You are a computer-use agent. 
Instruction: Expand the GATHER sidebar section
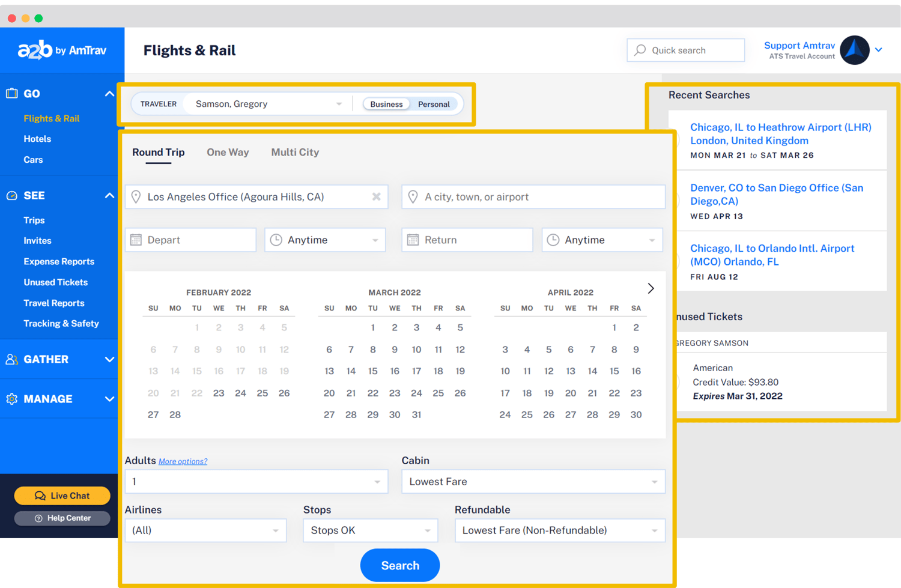click(109, 359)
